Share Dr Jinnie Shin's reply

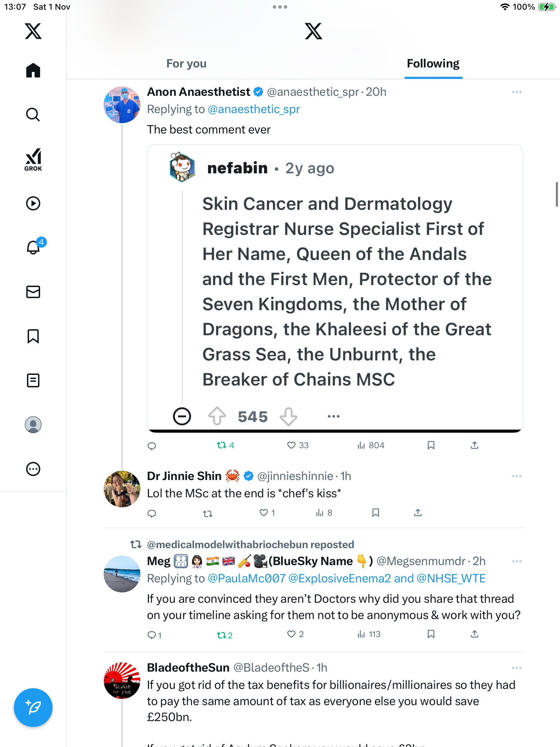click(x=418, y=513)
